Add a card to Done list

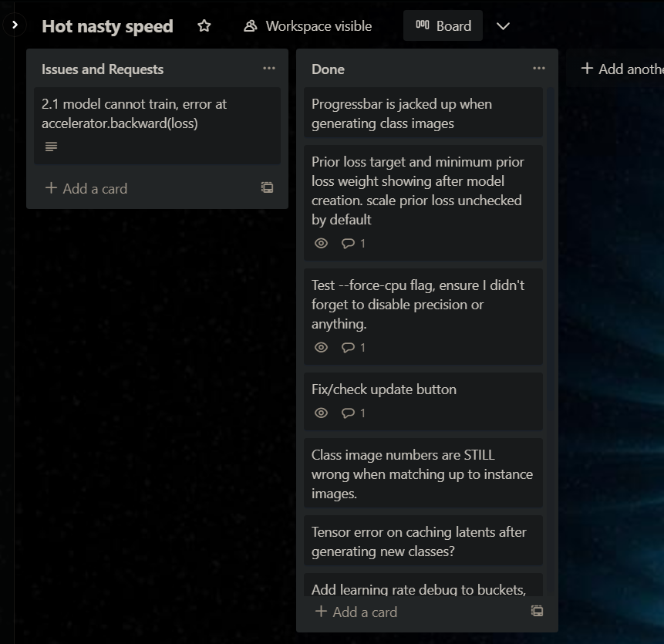click(356, 612)
